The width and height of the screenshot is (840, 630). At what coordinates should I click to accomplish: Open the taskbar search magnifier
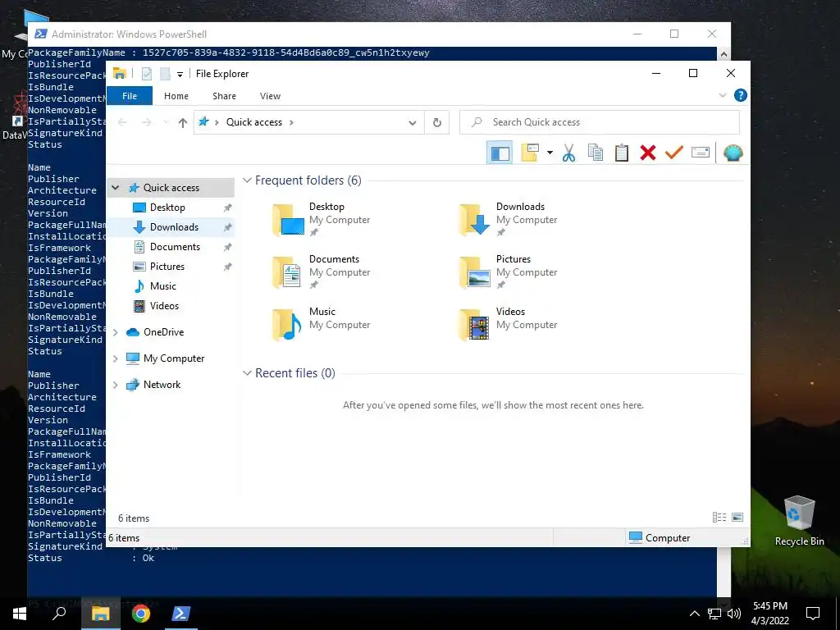(x=59, y=613)
